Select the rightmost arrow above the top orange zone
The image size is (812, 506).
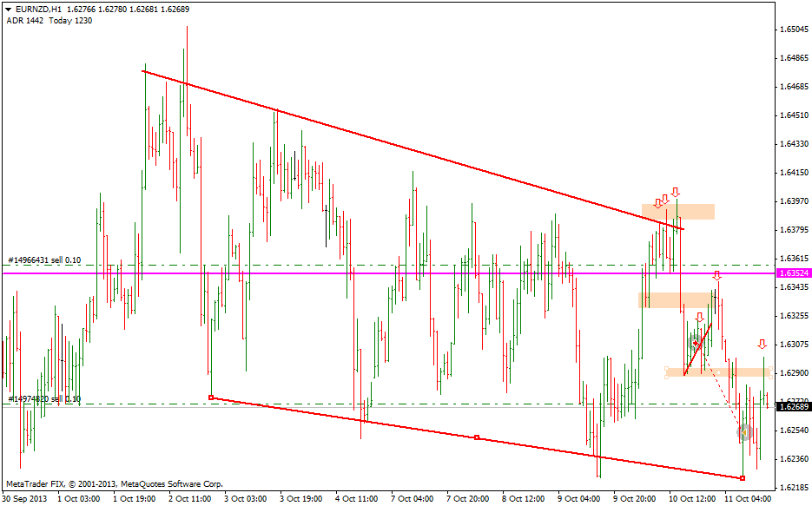675,193
